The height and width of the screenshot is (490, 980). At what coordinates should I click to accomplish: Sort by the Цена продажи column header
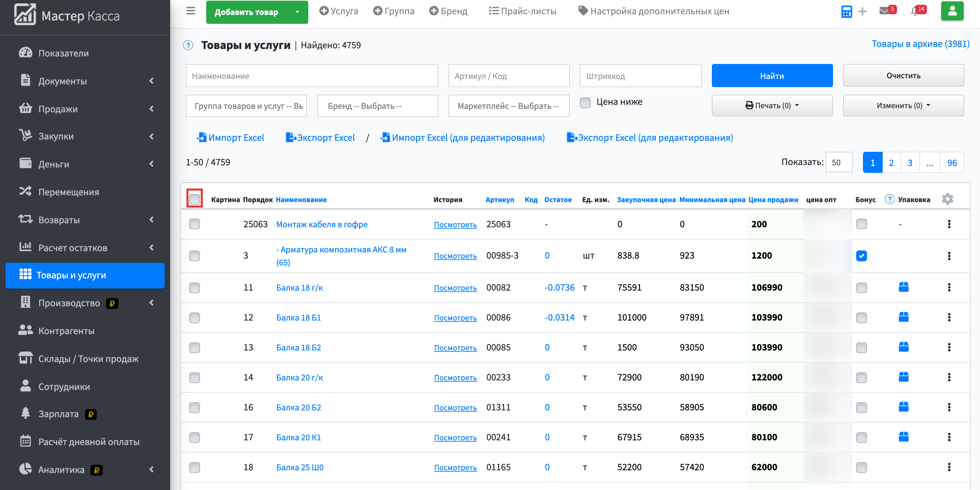click(773, 199)
